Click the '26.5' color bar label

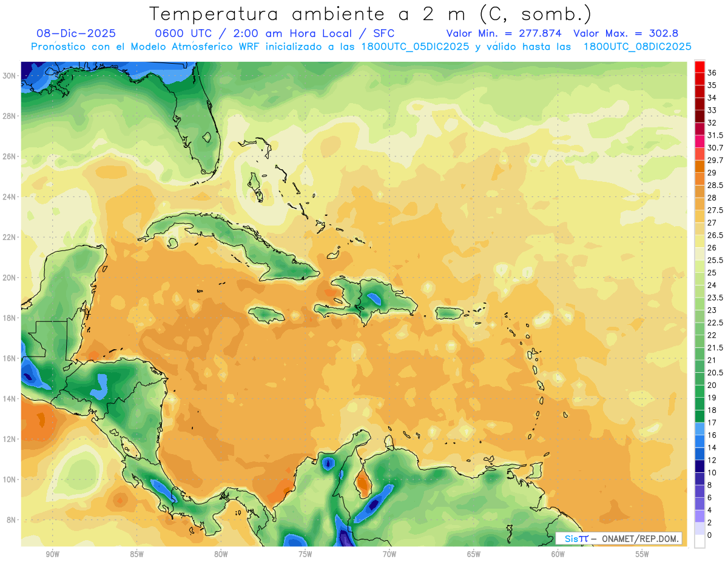[x=715, y=235]
